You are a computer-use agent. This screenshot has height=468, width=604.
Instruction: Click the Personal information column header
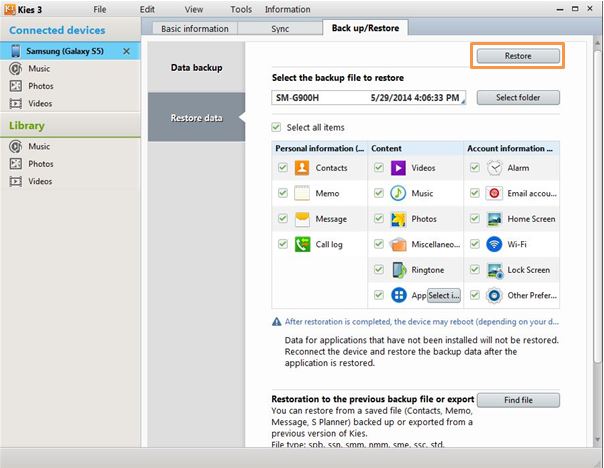[x=319, y=148]
